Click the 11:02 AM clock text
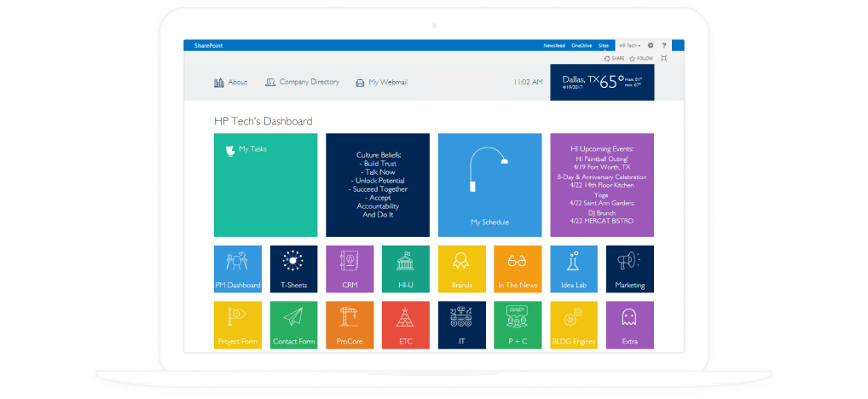Image resolution: width=868 pixels, height=399 pixels. [x=528, y=82]
